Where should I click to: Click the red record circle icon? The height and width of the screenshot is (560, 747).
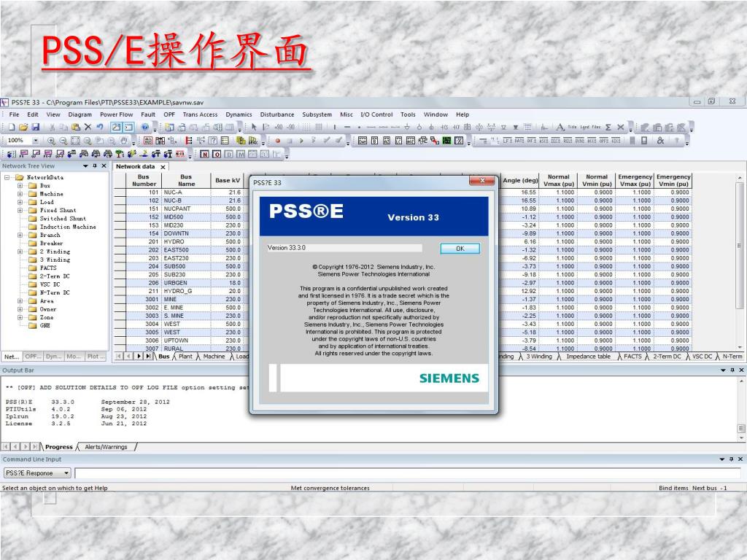click(278, 141)
